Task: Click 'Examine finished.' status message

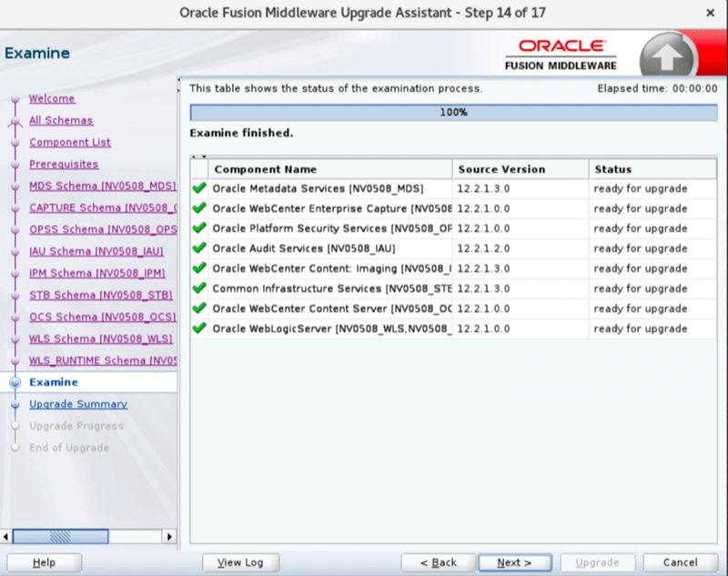Action: (241, 133)
